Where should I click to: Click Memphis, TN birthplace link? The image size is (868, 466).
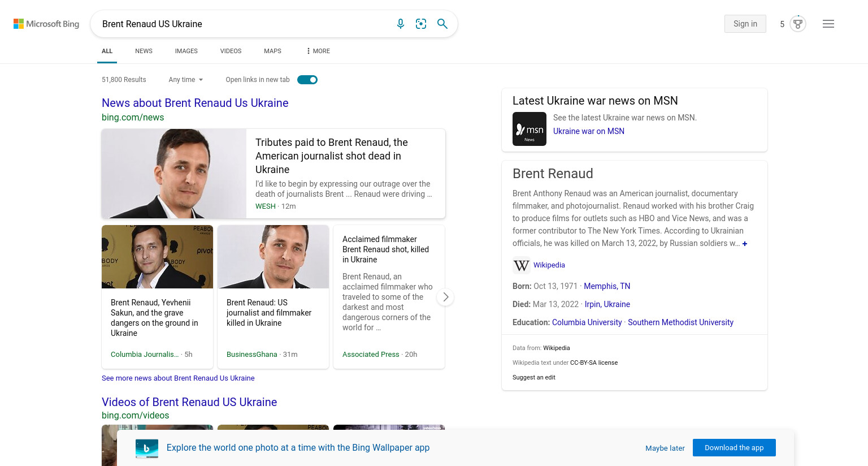pos(607,286)
